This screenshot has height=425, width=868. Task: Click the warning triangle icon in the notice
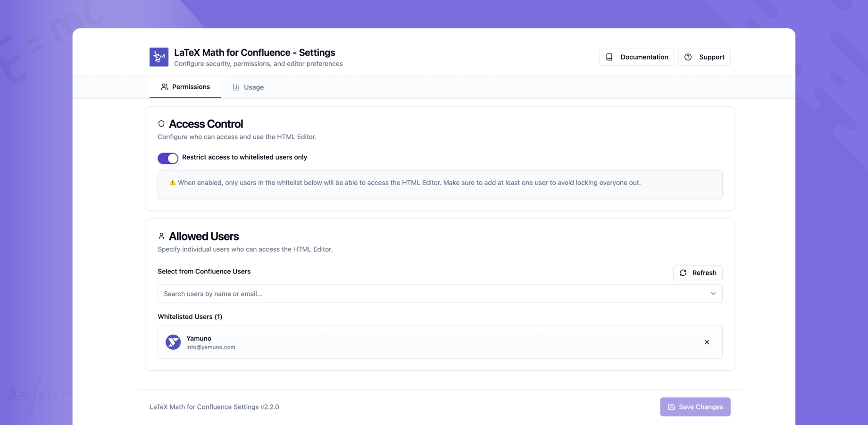point(172,182)
